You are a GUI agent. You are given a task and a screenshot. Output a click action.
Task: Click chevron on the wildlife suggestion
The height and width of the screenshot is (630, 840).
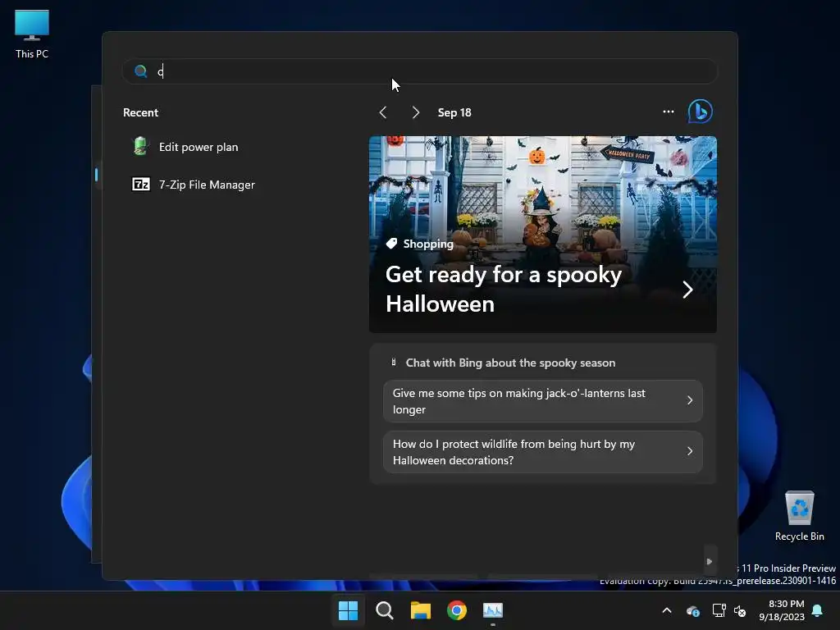[690, 451]
